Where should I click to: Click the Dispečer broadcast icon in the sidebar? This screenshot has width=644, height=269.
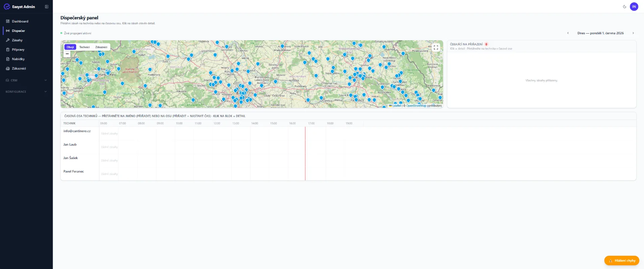click(x=8, y=31)
